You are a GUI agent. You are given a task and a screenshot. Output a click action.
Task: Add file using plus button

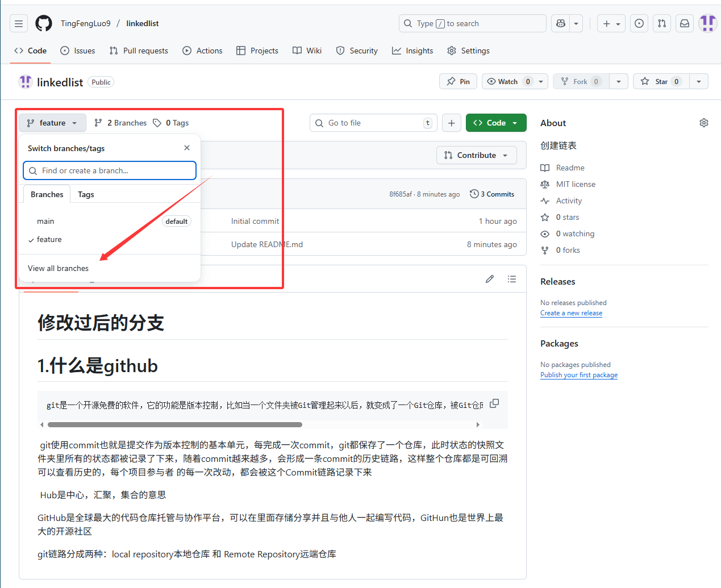451,123
